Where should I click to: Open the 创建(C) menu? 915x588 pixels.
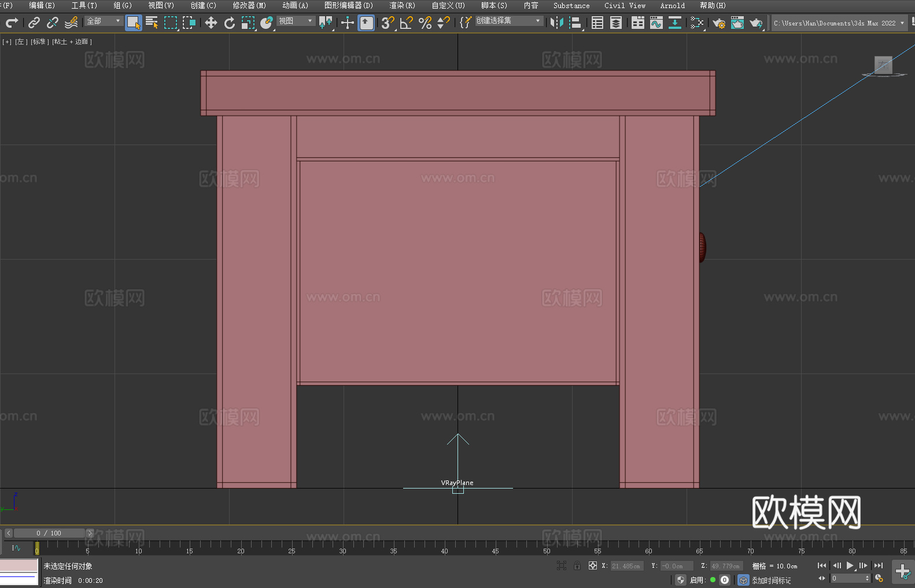203,5
